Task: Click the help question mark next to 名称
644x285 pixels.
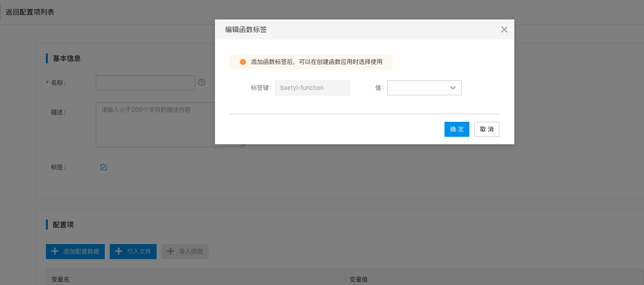Action: pos(202,82)
